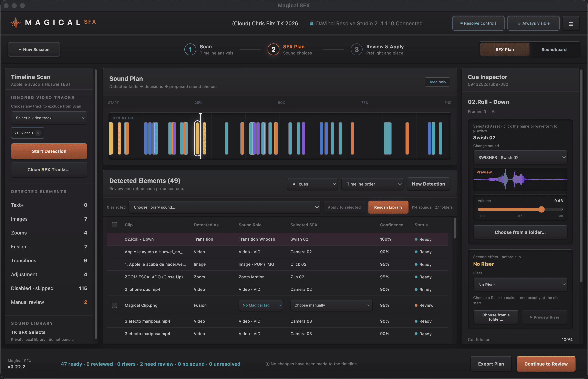588x379 pixels.
Task: Toggle the select-all checkbox in table header
Action: 114,225
